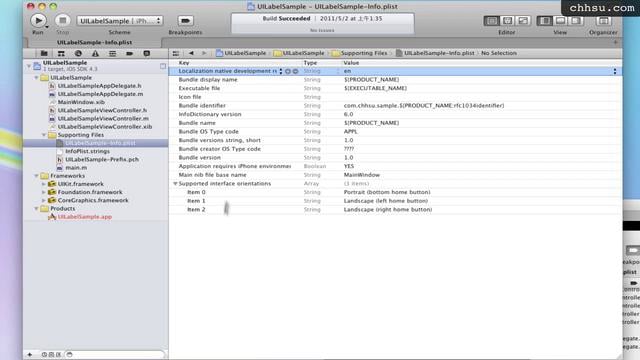Click UILabelSample-Info.plist in jump bar
Screen dimensions: 640x360
point(435,53)
